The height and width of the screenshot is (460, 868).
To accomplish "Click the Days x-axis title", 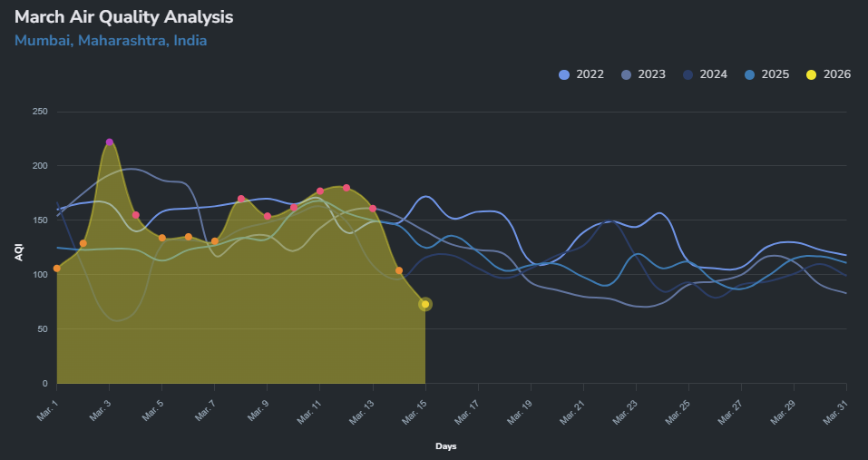I will click(x=445, y=446).
